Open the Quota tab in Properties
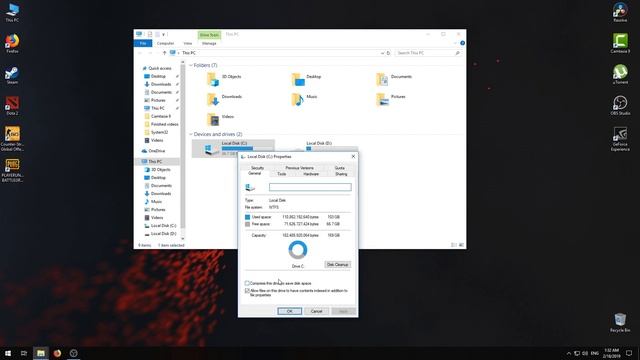 [340, 168]
